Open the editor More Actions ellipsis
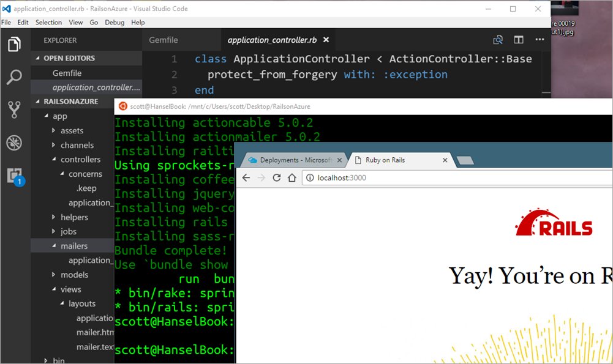The height and width of the screenshot is (364, 613). coord(540,39)
